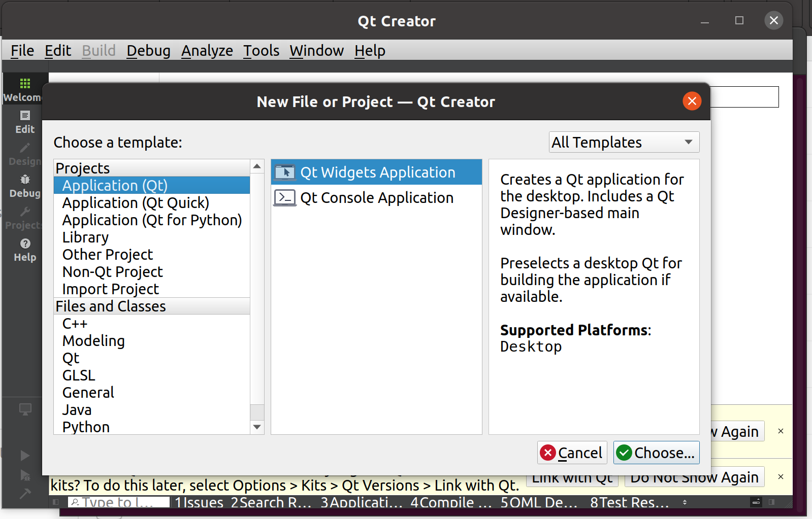
Task: Open the Debug menu in the menu bar
Action: coord(148,51)
